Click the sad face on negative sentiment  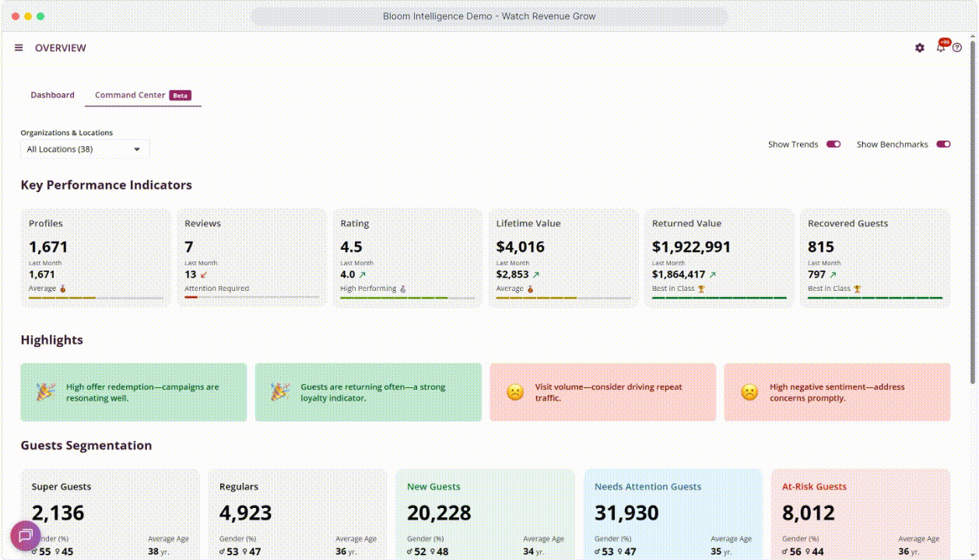(x=749, y=393)
